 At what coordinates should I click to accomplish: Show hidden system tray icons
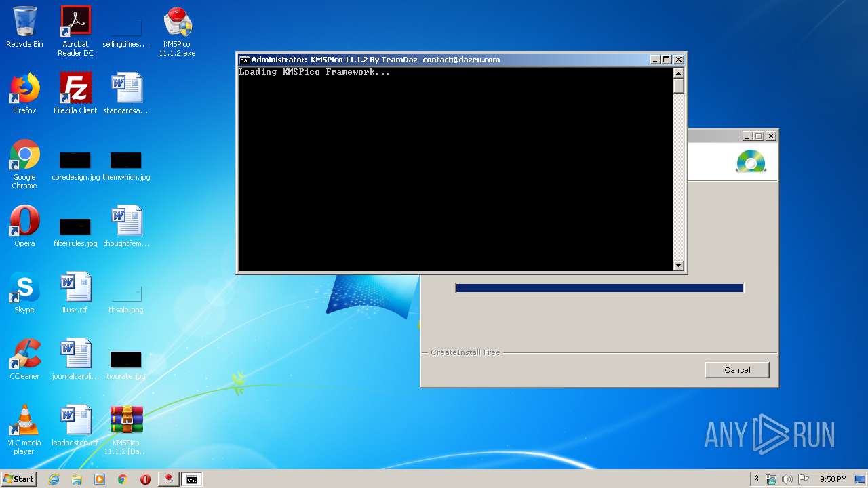pyautogui.click(x=756, y=479)
